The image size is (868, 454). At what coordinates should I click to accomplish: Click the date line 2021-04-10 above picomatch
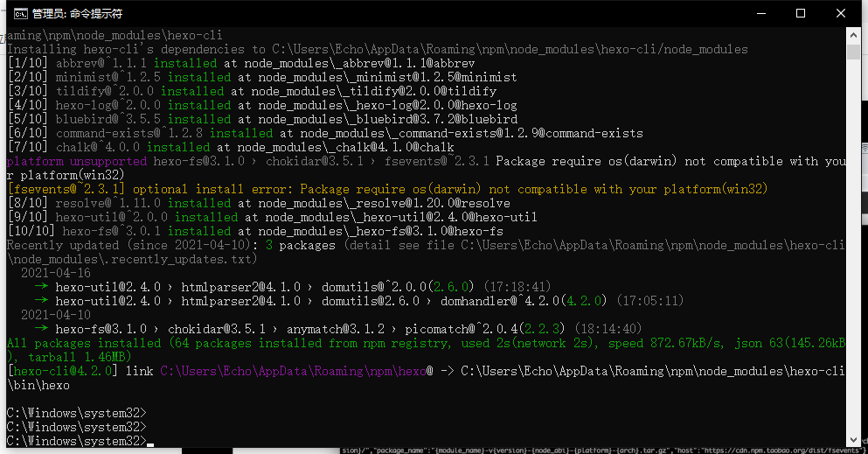coord(55,315)
